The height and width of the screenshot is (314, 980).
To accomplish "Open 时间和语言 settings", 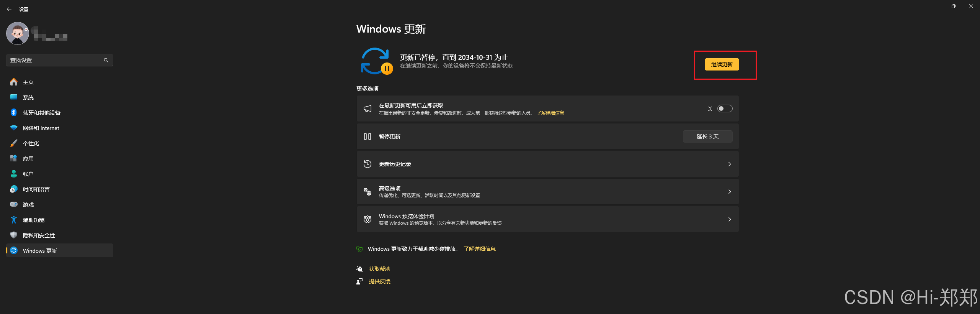I will tap(59, 189).
